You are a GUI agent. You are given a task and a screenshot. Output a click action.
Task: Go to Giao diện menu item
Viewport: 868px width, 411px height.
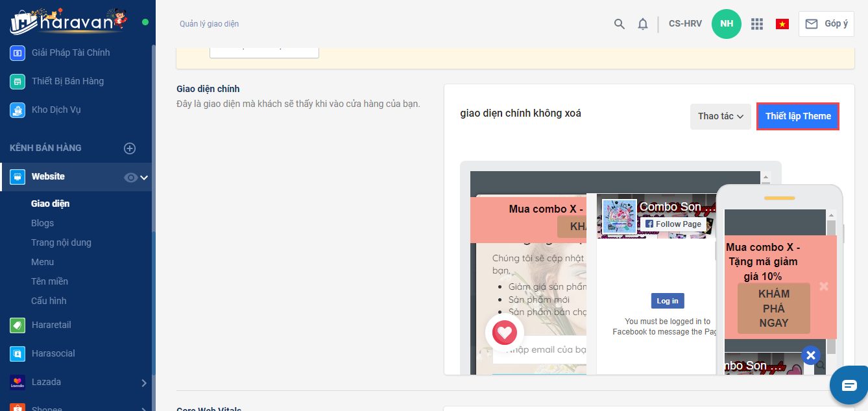(x=50, y=204)
